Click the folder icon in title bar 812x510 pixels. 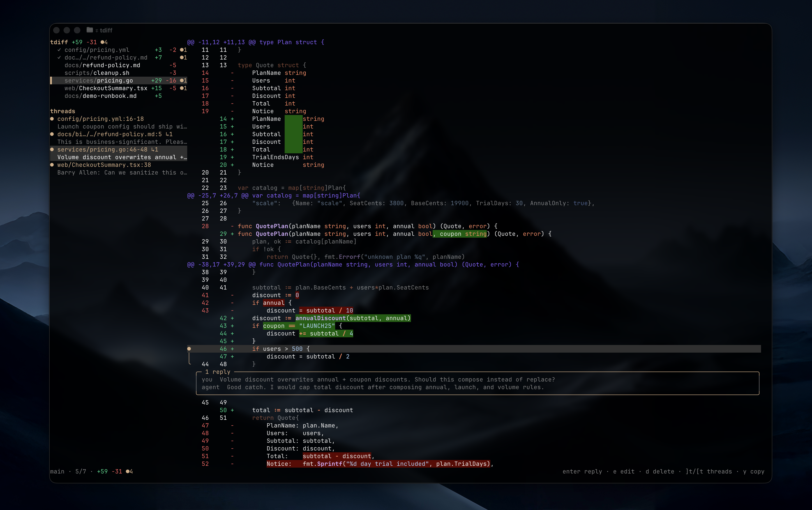(x=89, y=30)
